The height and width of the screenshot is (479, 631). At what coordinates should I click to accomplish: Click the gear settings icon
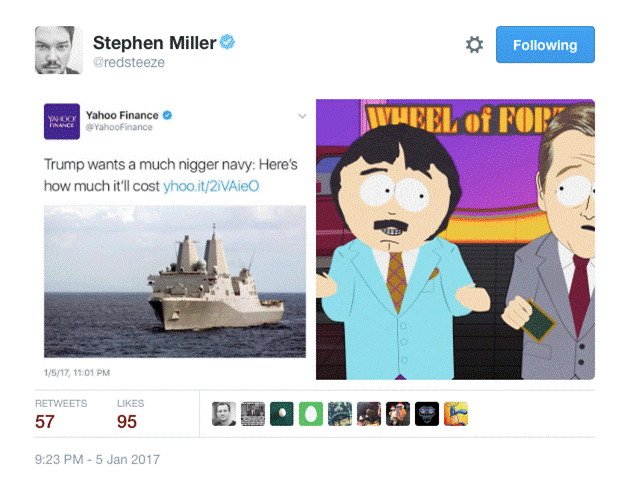pos(474,45)
